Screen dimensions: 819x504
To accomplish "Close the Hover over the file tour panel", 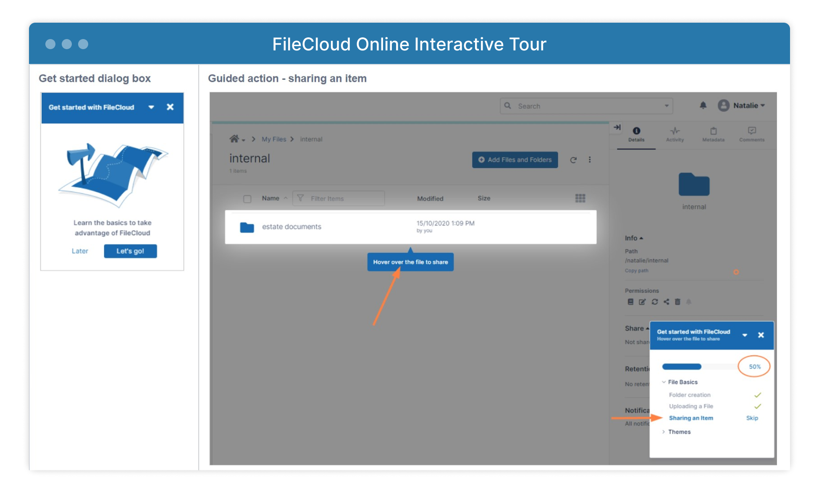I will point(761,335).
